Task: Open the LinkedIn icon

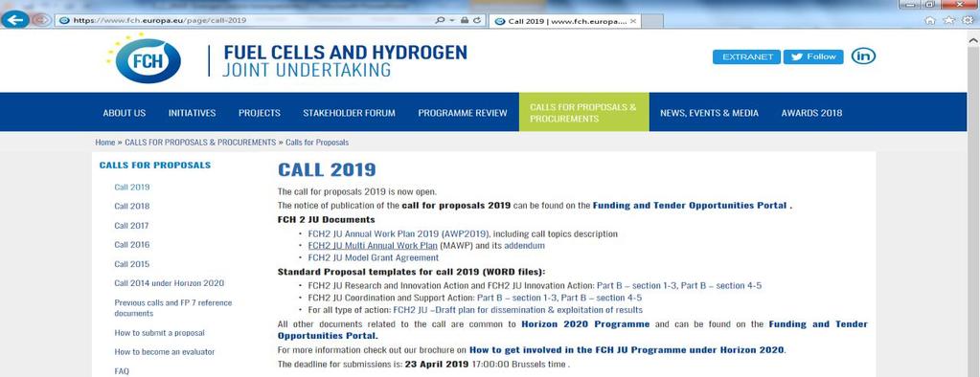Action: pos(863,56)
